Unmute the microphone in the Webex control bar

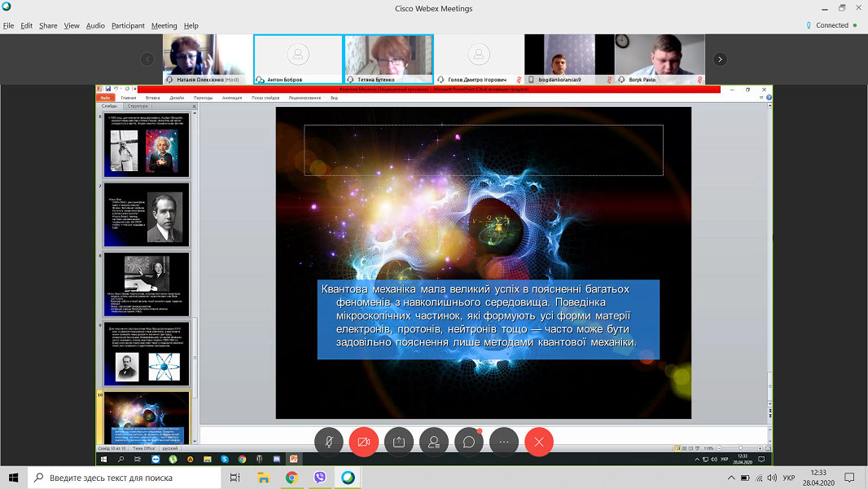329,441
